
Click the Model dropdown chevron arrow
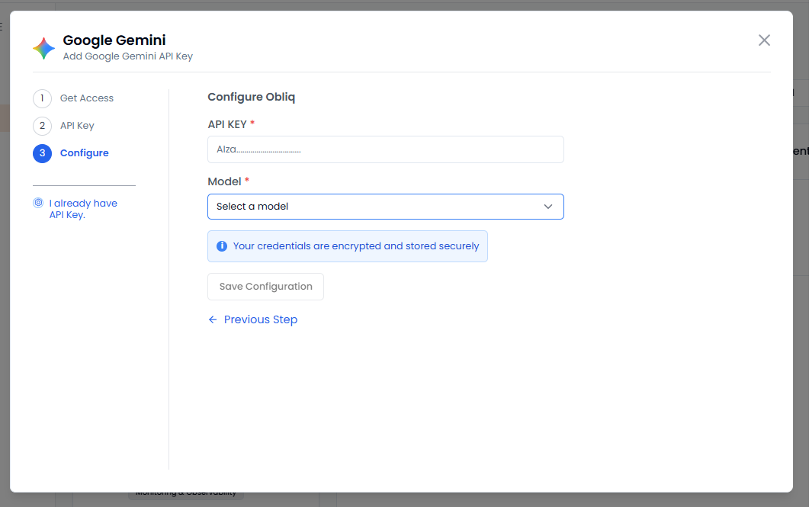click(x=547, y=207)
